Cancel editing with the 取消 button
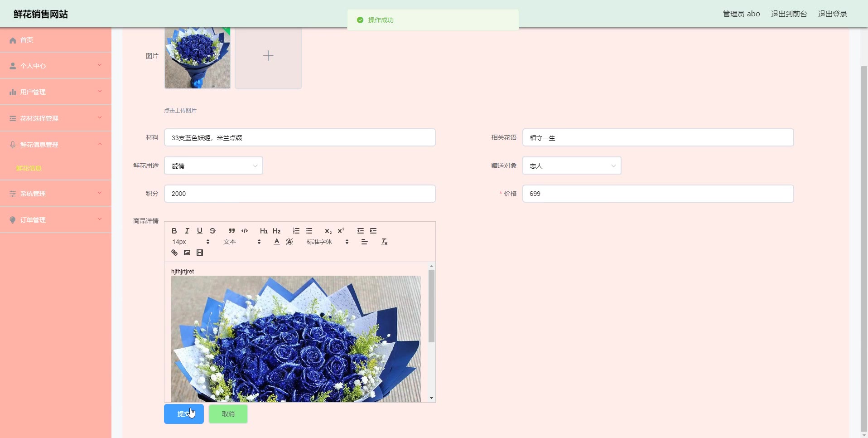This screenshot has height=438, width=868. tap(228, 414)
